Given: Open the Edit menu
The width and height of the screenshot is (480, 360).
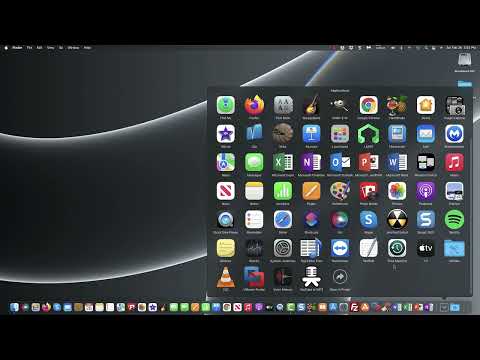Looking at the screenshot, I should tap(39, 48).
